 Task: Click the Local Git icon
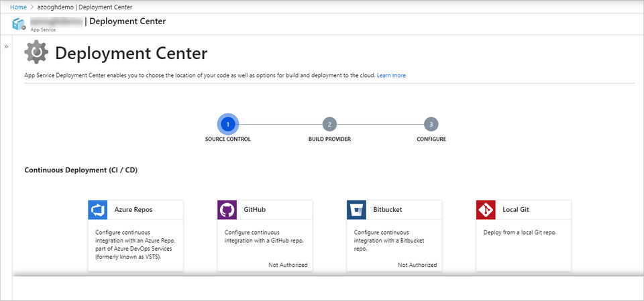point(486,210)
